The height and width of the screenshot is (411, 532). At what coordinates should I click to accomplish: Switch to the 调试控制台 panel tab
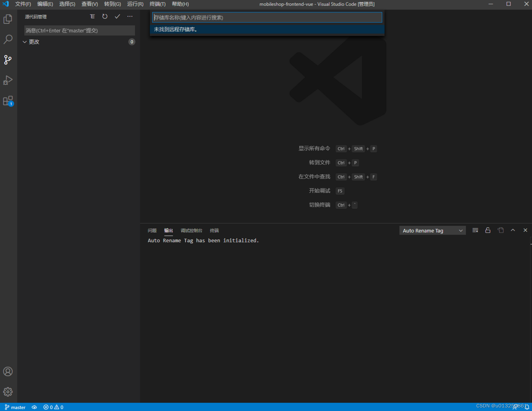(191, 230)
